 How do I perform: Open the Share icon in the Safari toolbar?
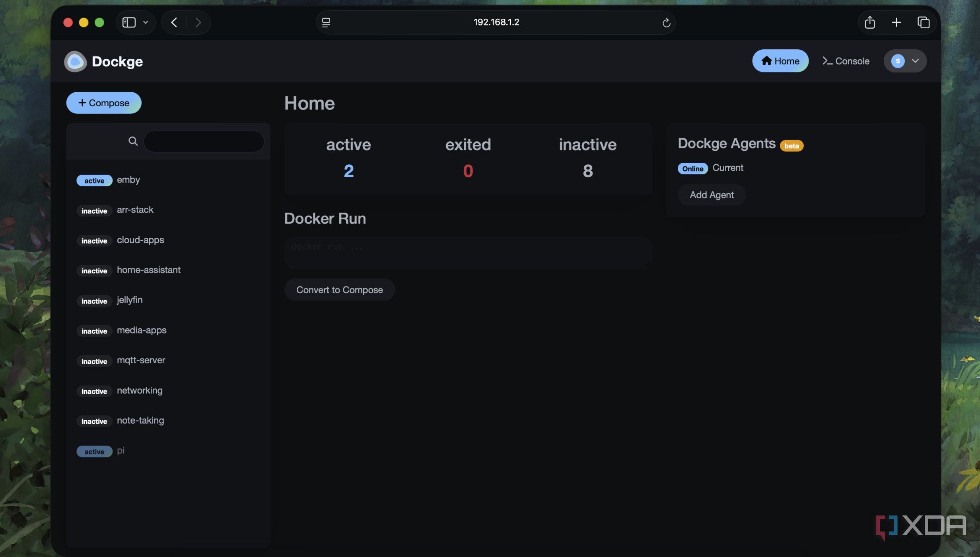coord(870,22)
